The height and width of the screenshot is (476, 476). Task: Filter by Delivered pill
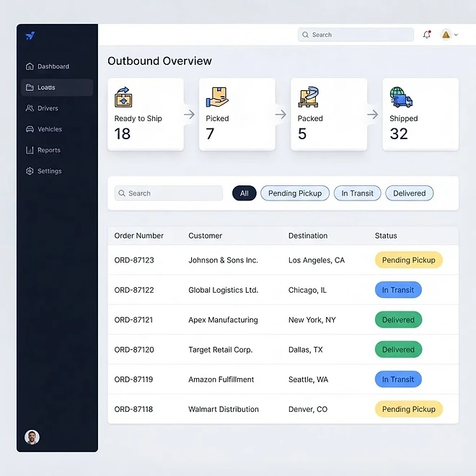point(409,193)
